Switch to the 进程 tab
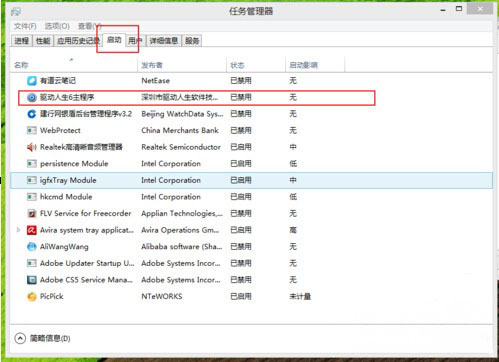This screenshot has width=499, height=362. click(x=22, y=41)
